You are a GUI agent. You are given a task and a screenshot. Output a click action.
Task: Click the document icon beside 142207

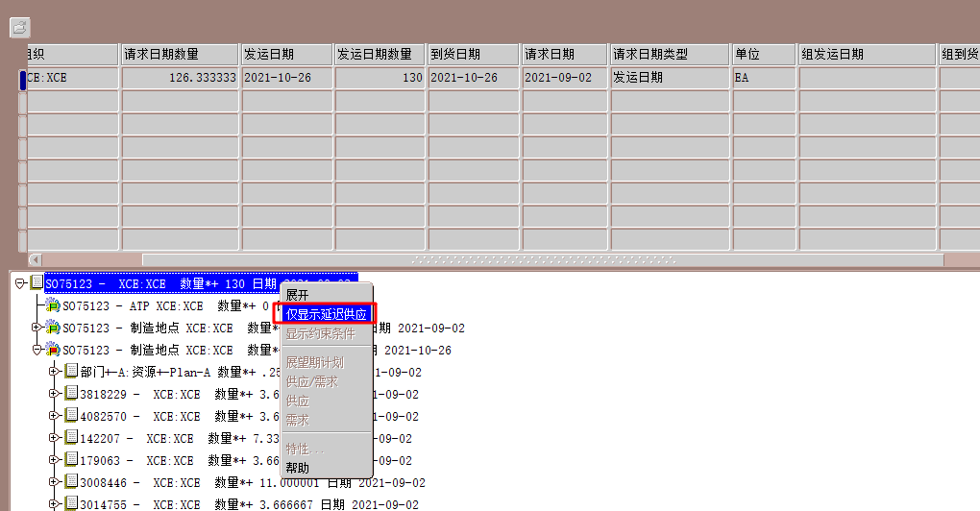(x=72, y=437)
